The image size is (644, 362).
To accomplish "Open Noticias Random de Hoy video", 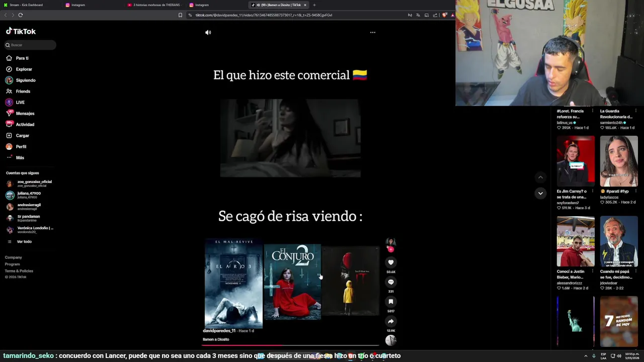I will (619, 322).
